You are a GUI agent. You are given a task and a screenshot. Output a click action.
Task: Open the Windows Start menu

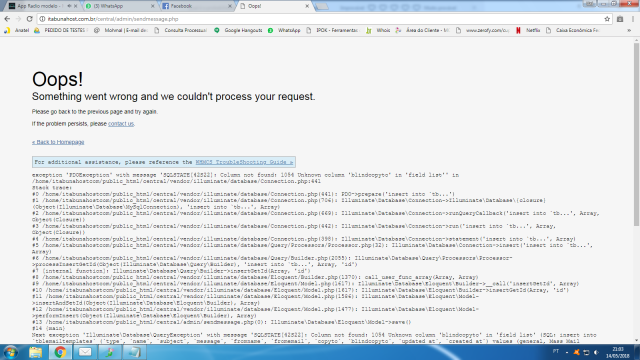[x=11, y=352]
